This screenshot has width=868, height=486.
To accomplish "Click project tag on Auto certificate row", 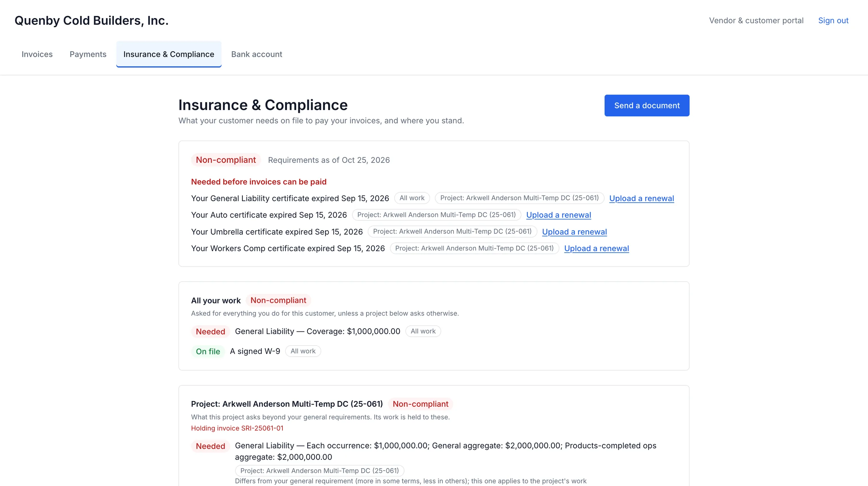I will tap(437, 215).
